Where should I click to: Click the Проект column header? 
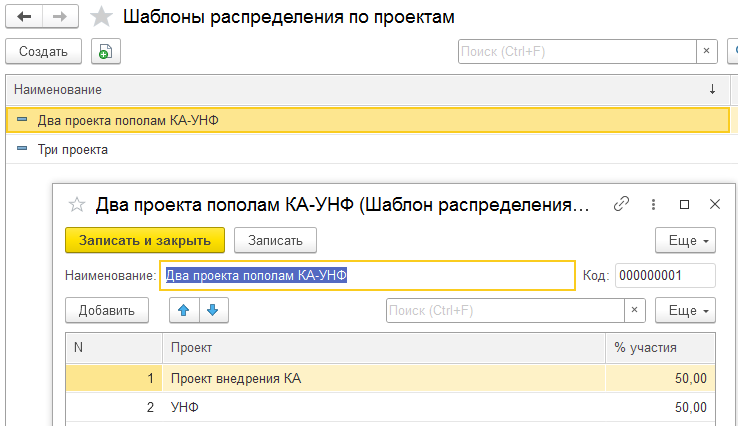(x=384, y=348)
